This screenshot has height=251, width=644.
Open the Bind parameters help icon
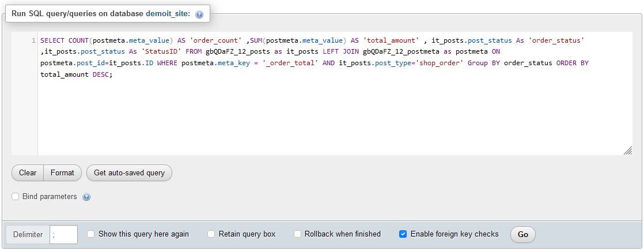(86, 197)
